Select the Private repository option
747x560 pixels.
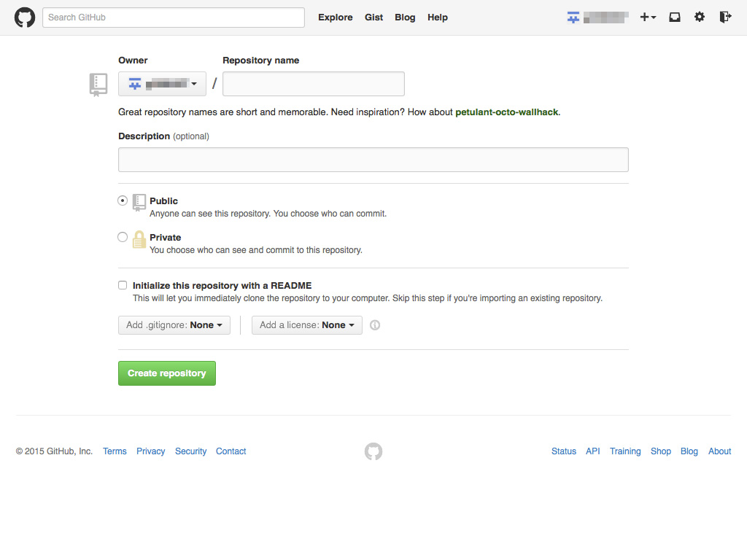coord(123,236)
